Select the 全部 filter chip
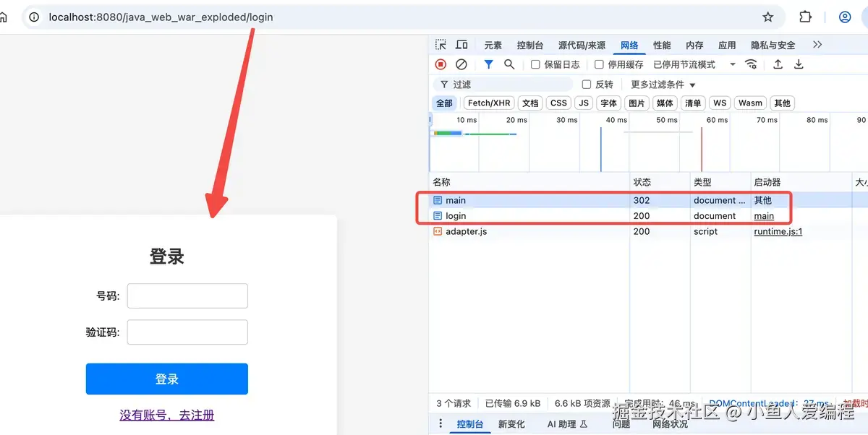 click(x=444, y=103)
